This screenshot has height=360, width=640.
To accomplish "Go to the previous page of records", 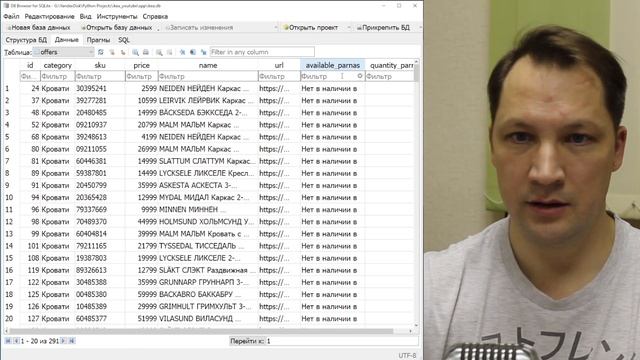I will click(x=16, y=341).
